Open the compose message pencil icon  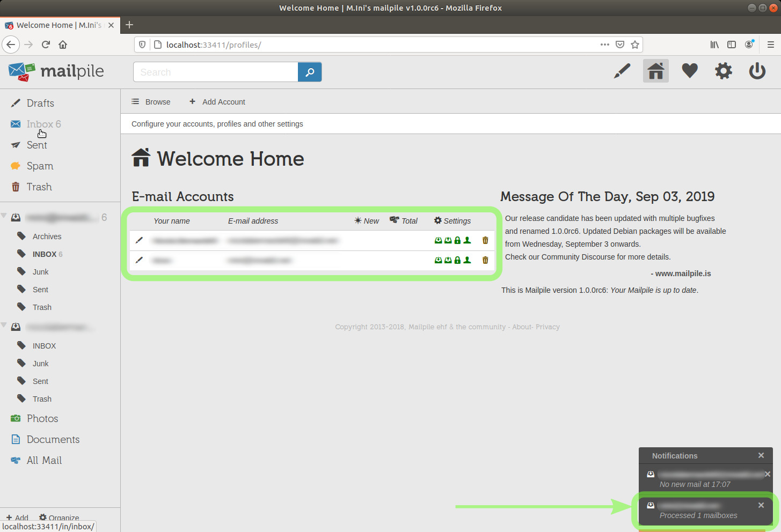click(x=622, y=71)
